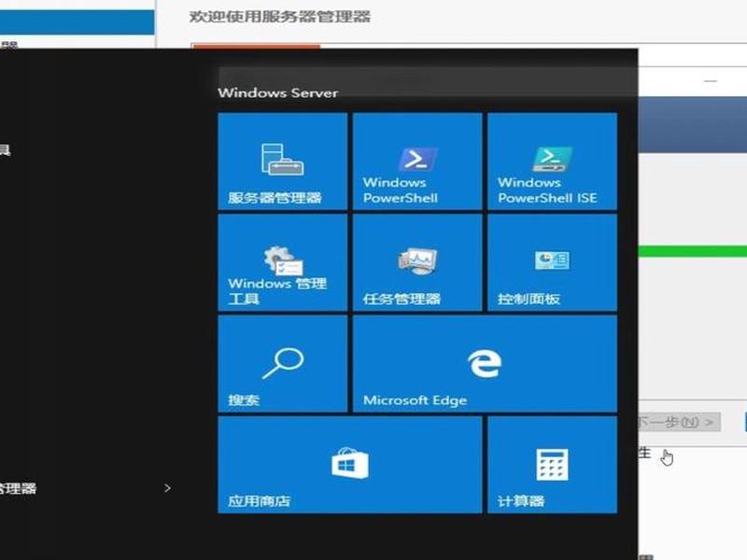Open the 应用商店 tile
This screenshot has width=747, height=560.
349,465
